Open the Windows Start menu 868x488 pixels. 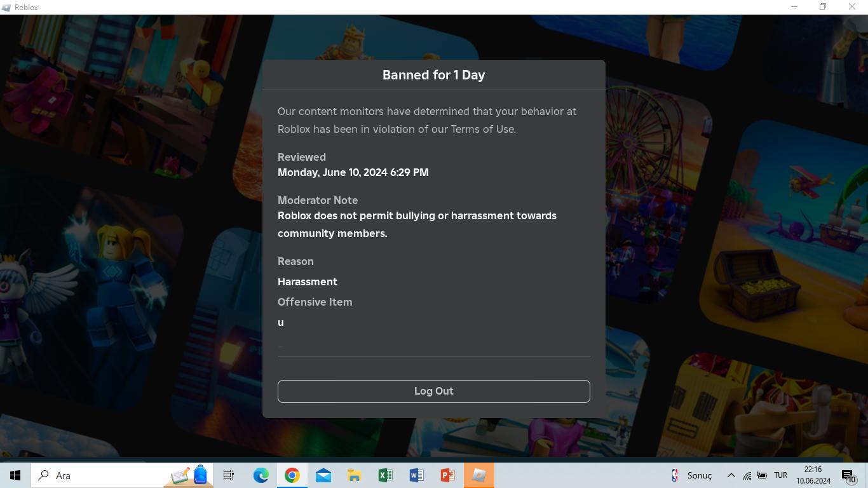click(x=15, y=475)
